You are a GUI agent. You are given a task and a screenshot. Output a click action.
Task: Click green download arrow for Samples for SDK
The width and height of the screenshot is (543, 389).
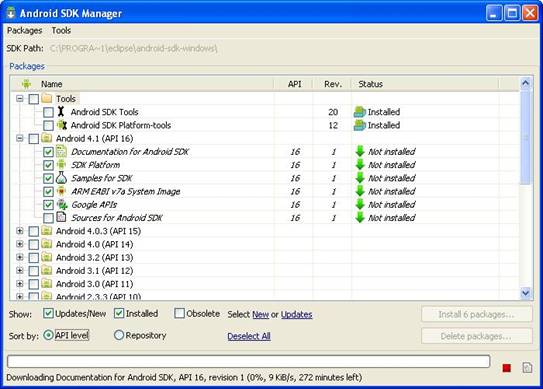coord(360,178)
